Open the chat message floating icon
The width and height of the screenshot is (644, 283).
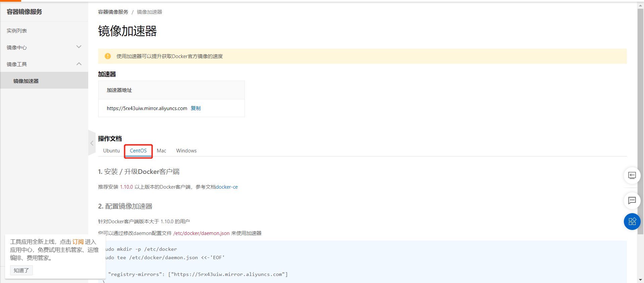click(x=632, y=200)
